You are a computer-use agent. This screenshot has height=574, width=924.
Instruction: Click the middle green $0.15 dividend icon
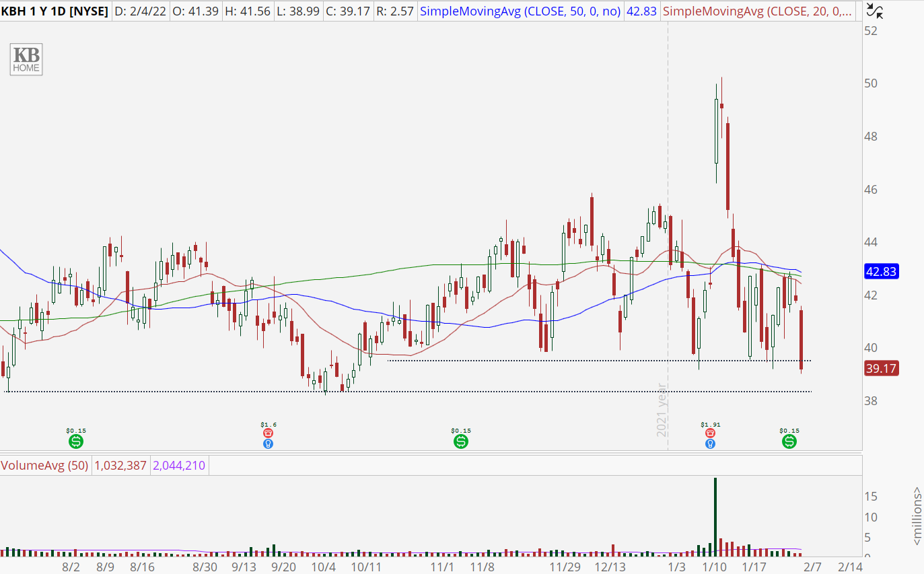(461, 441)
